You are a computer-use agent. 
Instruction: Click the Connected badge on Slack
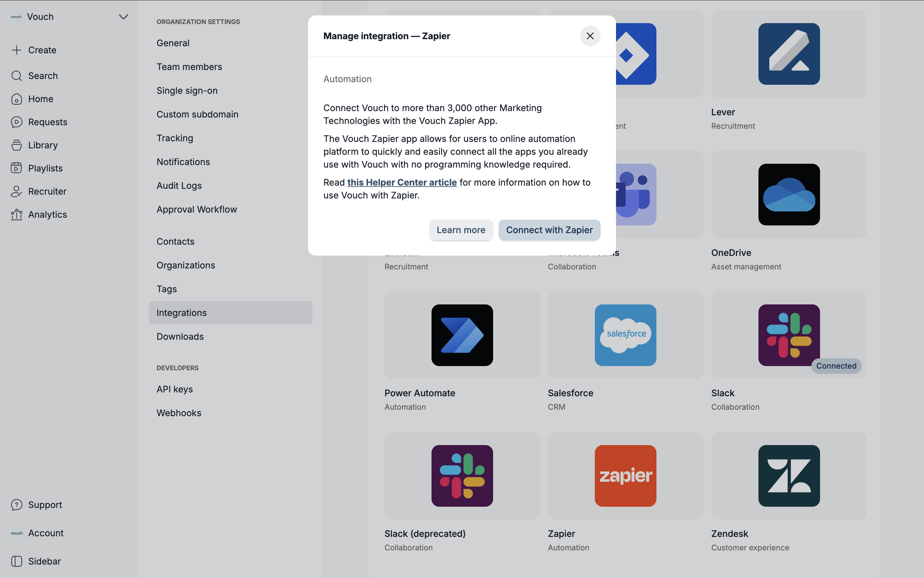click(x=836, y=366)
